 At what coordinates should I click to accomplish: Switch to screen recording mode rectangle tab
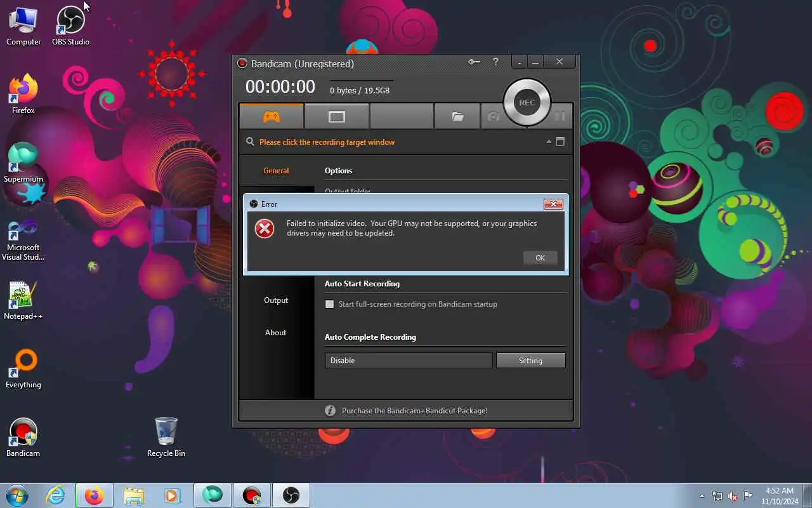coord(337,116)
